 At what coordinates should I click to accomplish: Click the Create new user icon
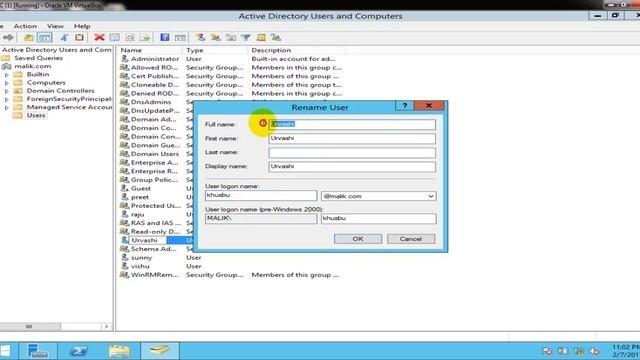(200, 38)
